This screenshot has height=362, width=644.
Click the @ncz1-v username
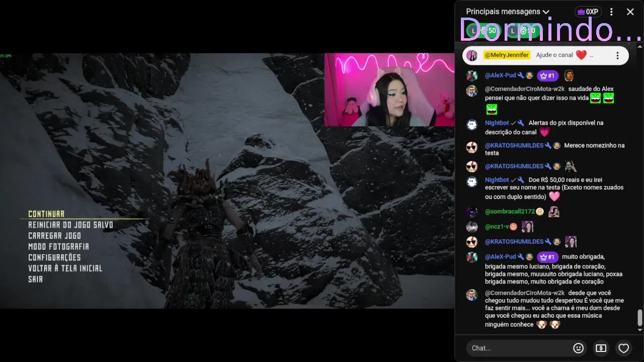click(497, 227)
